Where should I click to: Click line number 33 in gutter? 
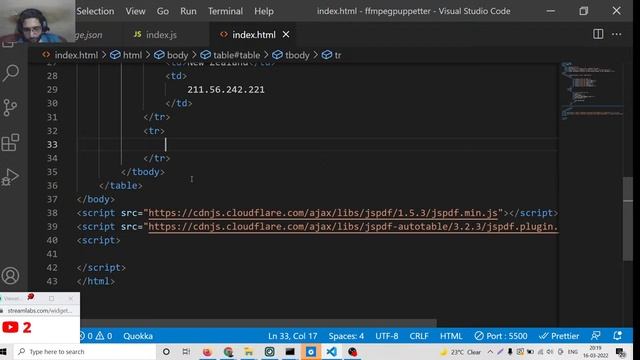[x=52, y=144]
